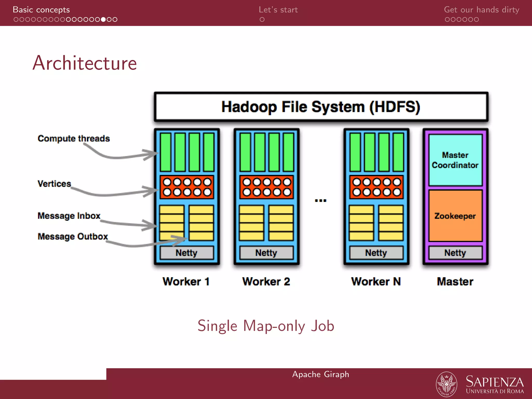Image resolution: width=532 pixels, height=399 pixels.
Task: Select the Master Coordinator box
Action: click(455, 160)
